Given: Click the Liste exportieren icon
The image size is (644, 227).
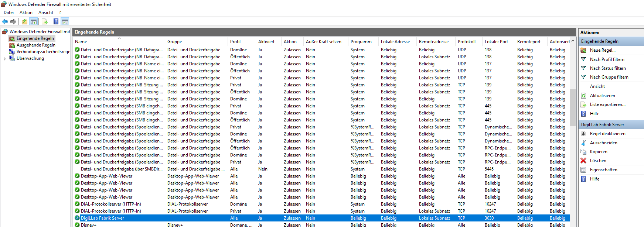Looking at the screenshot, I should [x=583, y=104].
